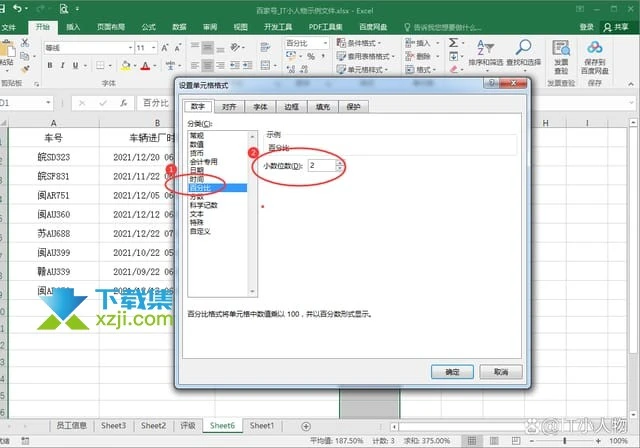Toggle Italic formatting
The width and height of the screenshot is (640, 448).
tap(62, 65)
